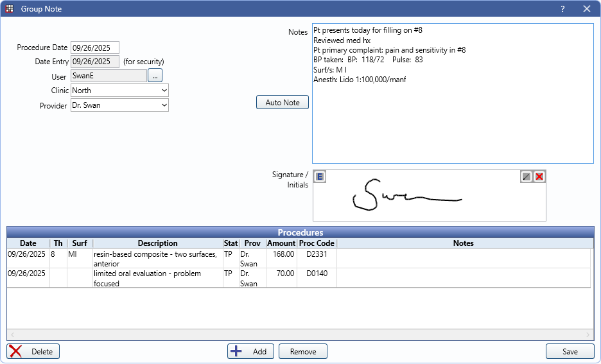Viewport: 601px width, 364px height.
Task: Click Add to attach a procedure
Action: 250,351
